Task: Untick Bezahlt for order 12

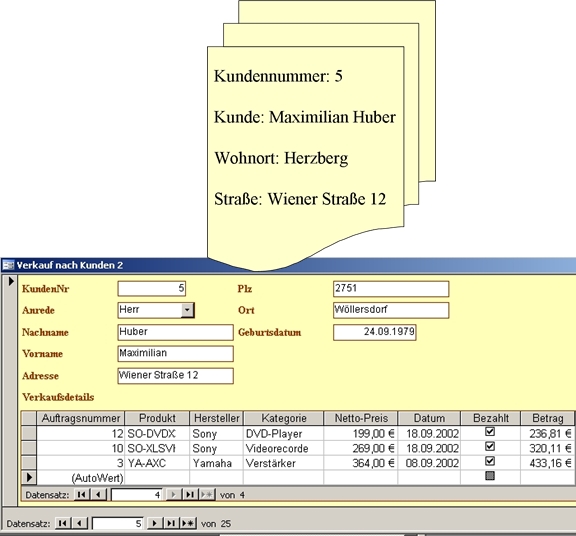Action: (x=490, y=432)
